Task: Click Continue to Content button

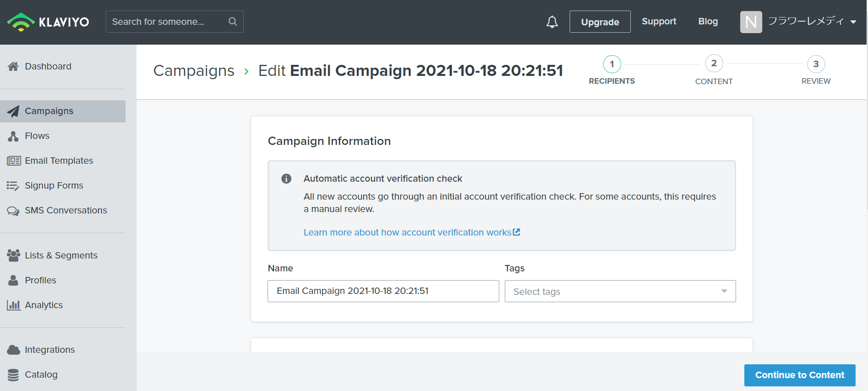Action: click(x=800, y=375)
